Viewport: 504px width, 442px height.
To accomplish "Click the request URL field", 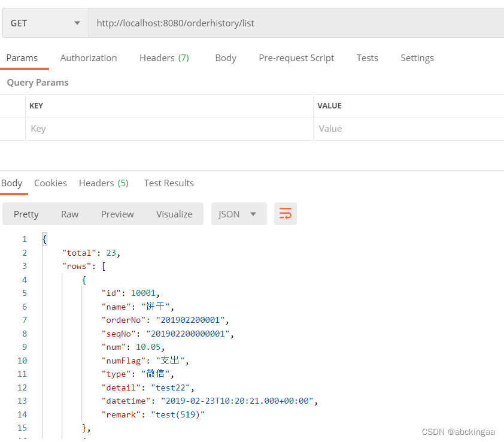I will point(296,23).
